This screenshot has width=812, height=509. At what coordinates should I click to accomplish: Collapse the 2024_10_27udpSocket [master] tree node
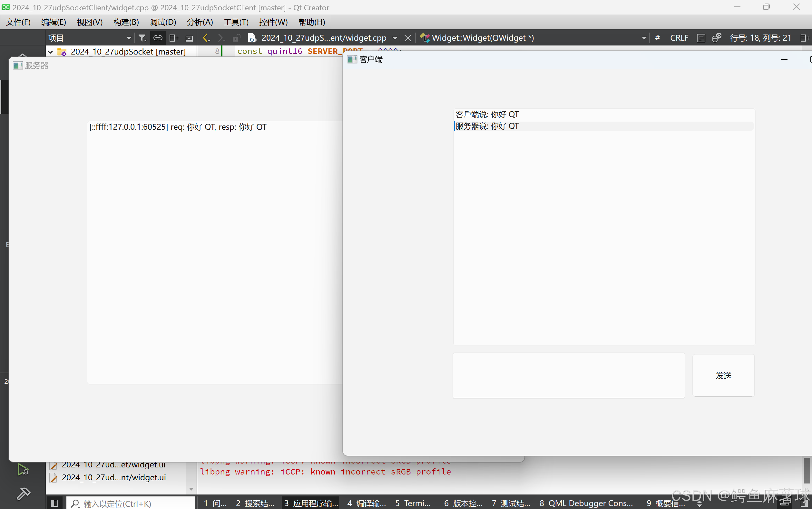[x=51, y=52]
